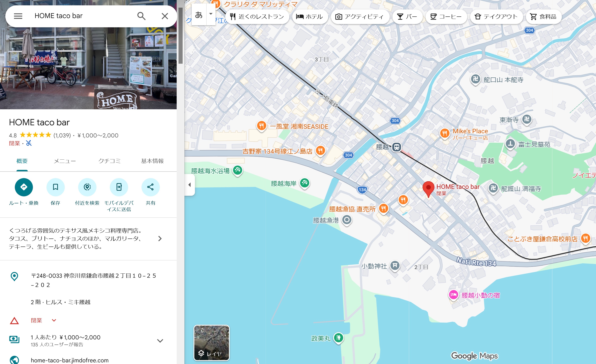Screen dimensions: 596x364
Task: Click the 龍口山 本龍寺 temple marker
Action: 475,79
